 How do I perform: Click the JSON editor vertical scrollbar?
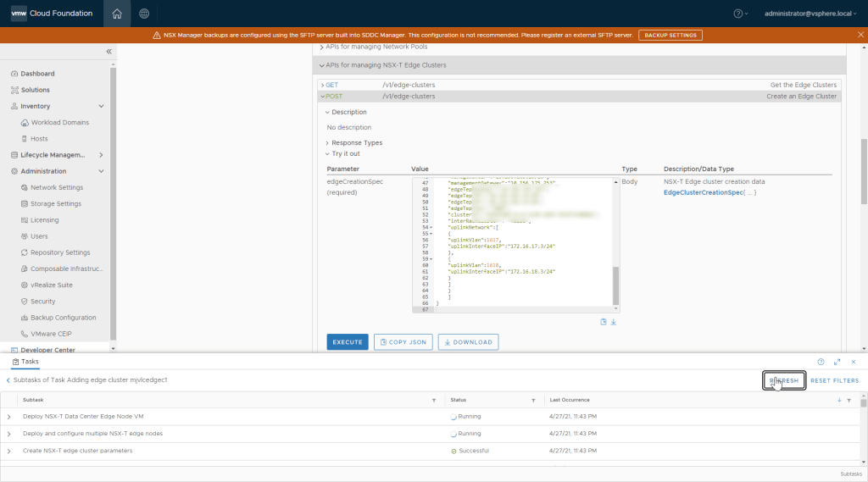point(616,284)
